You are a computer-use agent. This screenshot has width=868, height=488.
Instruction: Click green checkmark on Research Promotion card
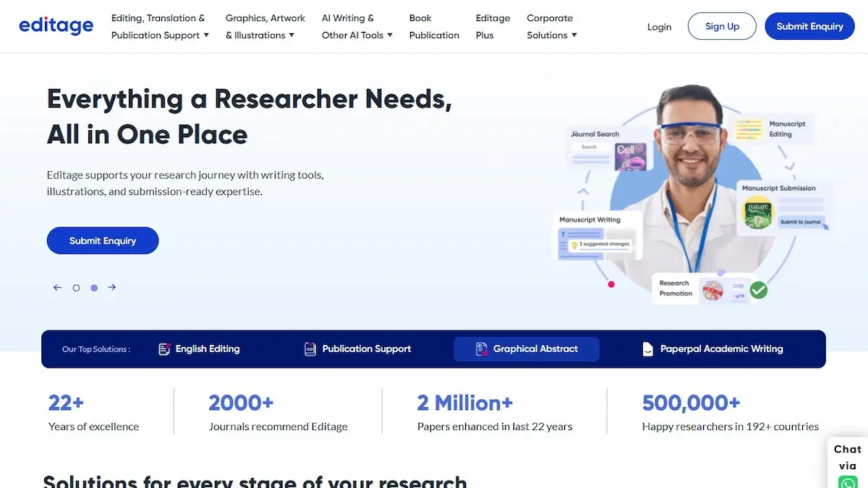[x=758, y=290]
